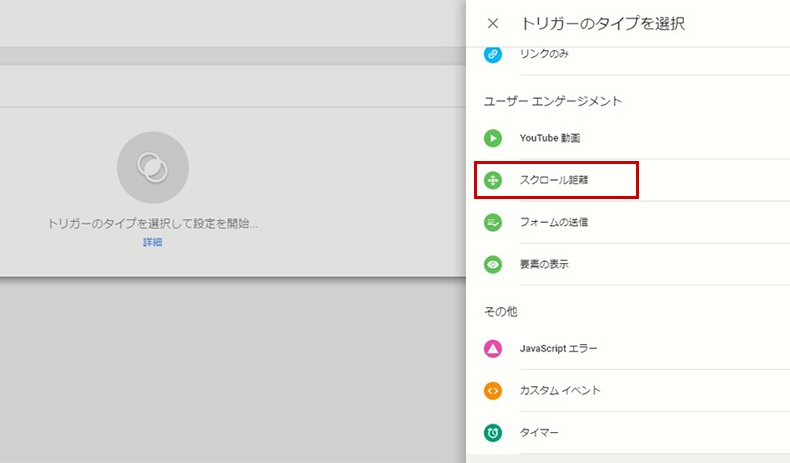Viewport: 790px width, 463px height.
Task: Close the trigger type selection panel
Action: [493, 23]
